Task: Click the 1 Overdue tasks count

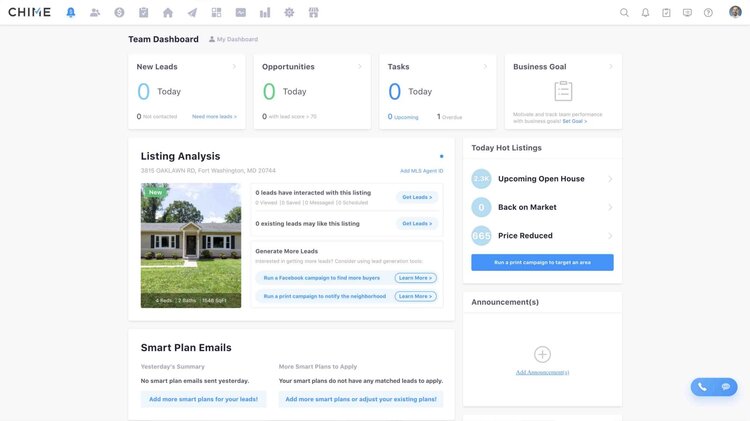Action: 449,117
